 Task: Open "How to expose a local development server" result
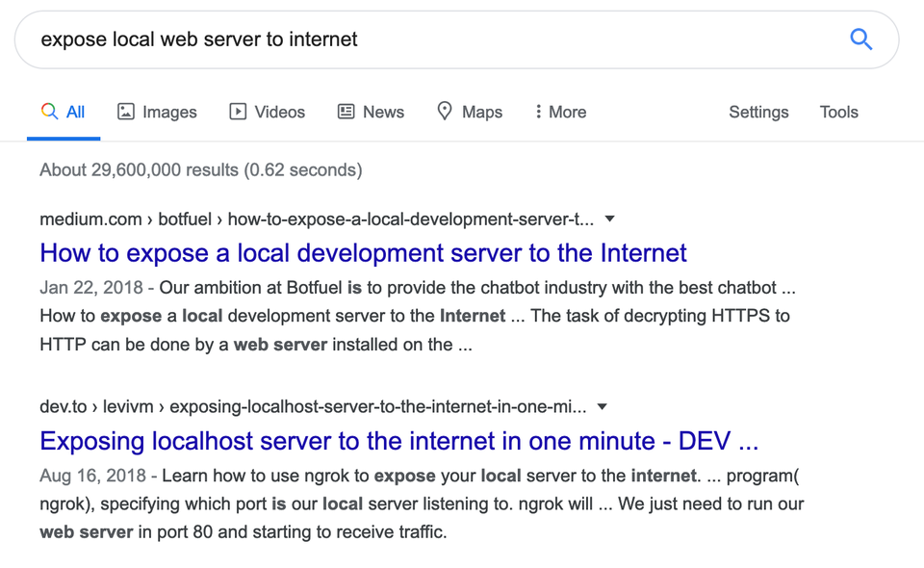(x=363, y=253)
